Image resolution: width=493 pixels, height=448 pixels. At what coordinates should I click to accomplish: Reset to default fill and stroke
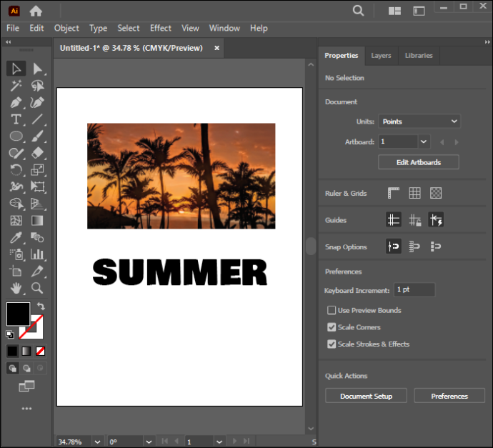click(x=10, y=334)
